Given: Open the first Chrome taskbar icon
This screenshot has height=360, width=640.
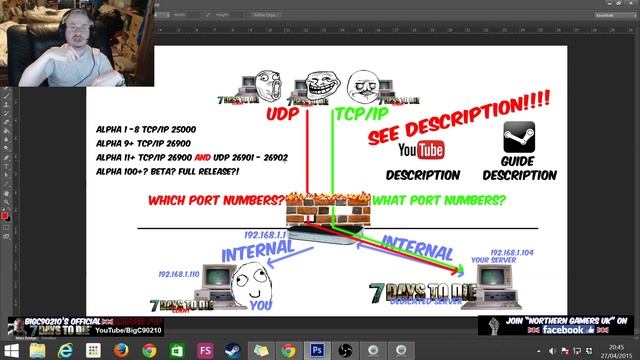Looking at the screenshot, I should (149, 351).
